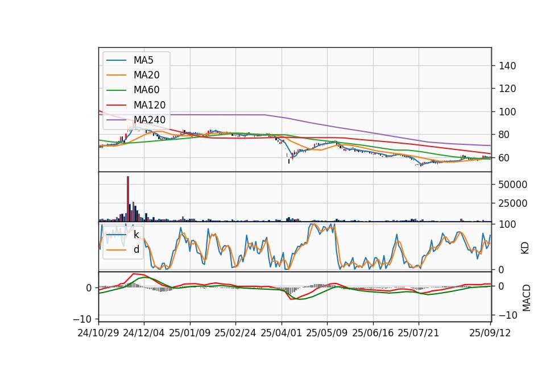Click the red MA120 legend line sample

point(116,105)
